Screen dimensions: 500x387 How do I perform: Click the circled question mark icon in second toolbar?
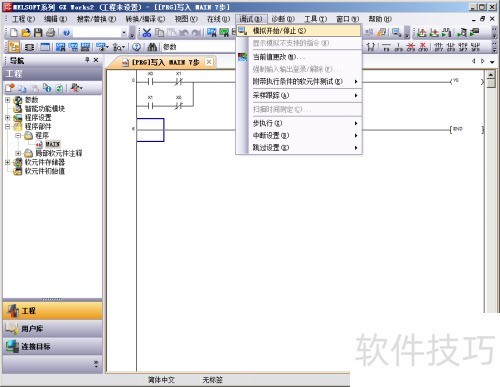coord(136,47)
